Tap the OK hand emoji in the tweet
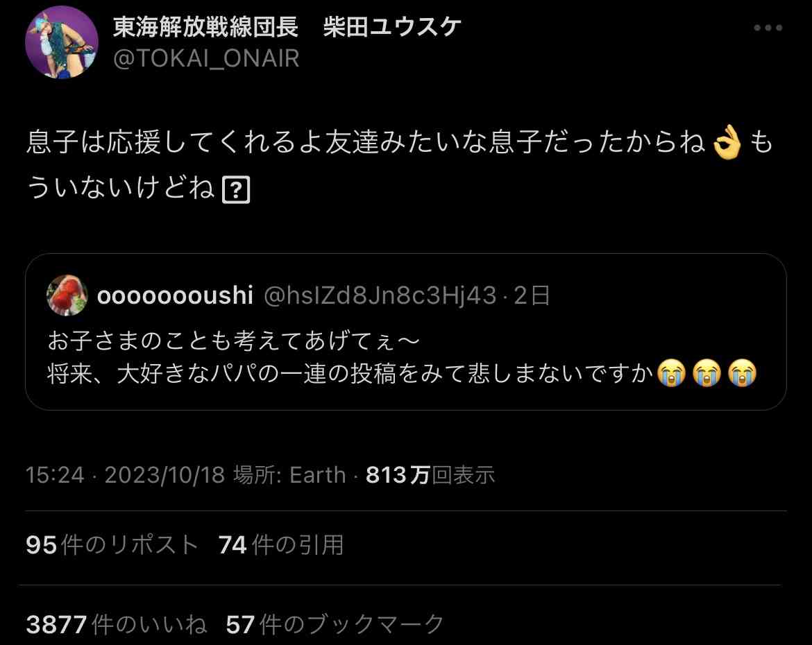 (727, 142)
